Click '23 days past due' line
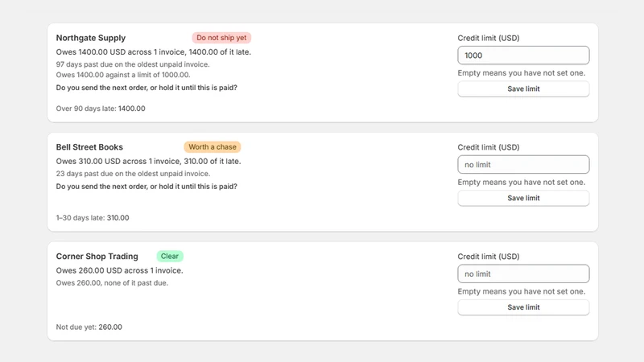 coord(133,174)
